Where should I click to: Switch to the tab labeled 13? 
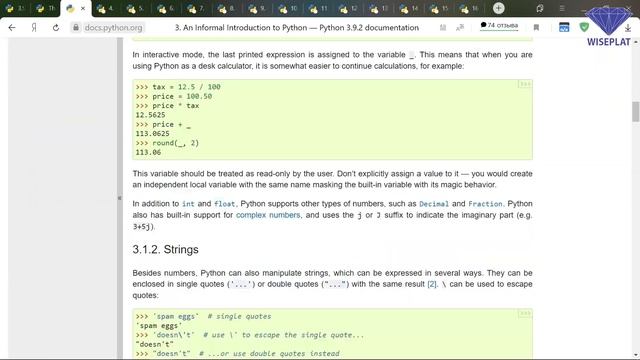click(x=378, y=8)
